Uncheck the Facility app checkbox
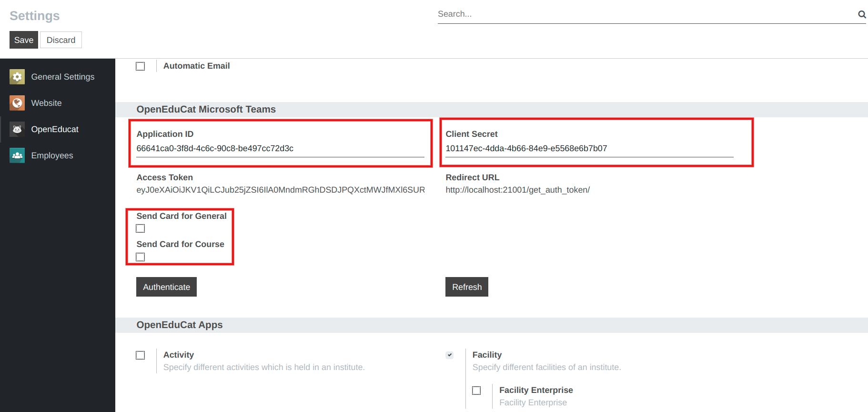The width and height of the screenshot is (868, 412). (449, 355)
